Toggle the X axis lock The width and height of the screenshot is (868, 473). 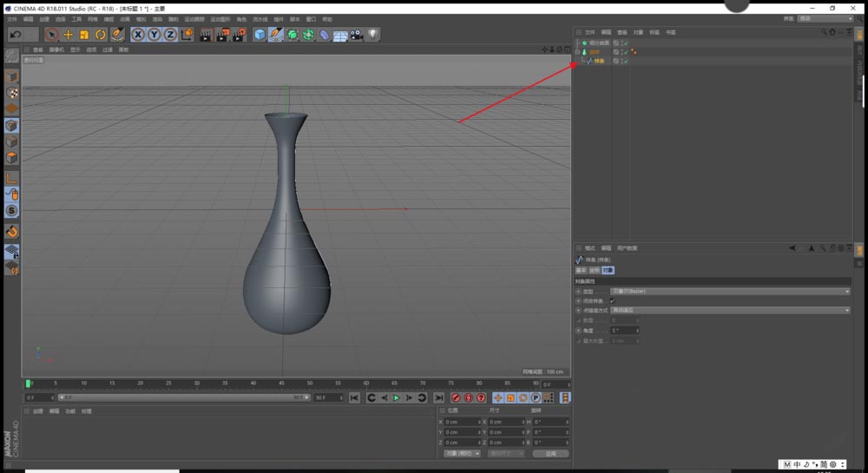(138, 35)
